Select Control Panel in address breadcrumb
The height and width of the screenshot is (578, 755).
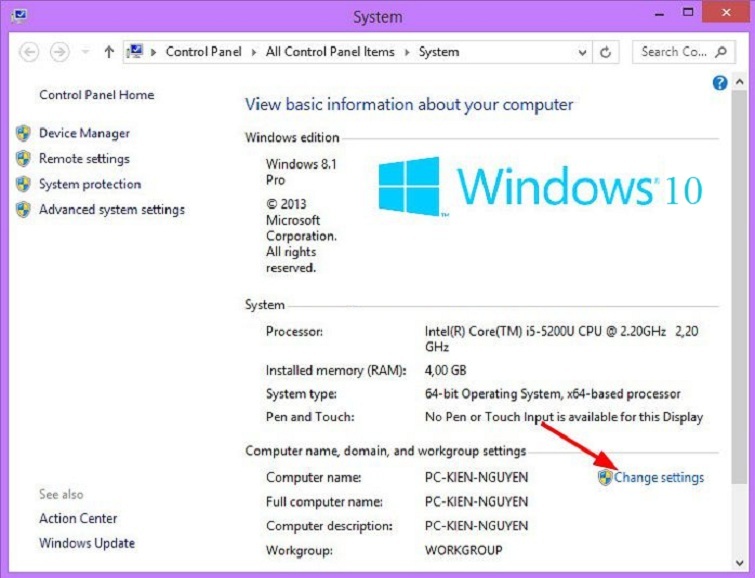pyautogui.click(x=203, y=51)
